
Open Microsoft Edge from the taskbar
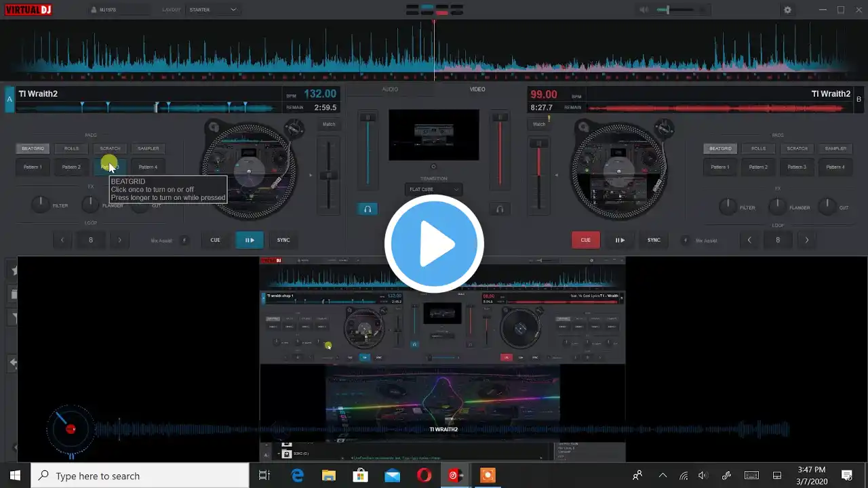pyautogui.click(x=298, y=476)
